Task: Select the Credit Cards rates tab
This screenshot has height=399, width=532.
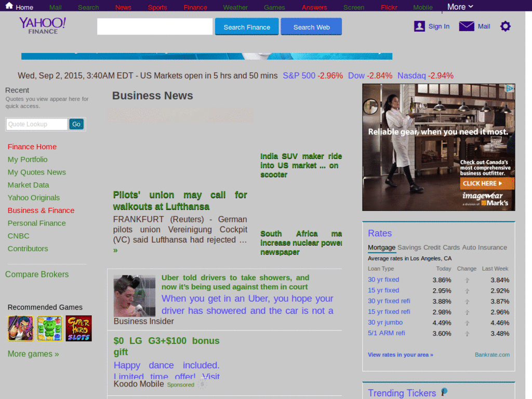Action: point(442,247)
